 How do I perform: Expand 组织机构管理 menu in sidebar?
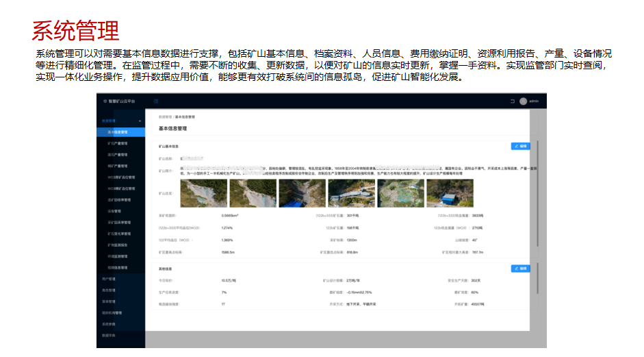[x=111, y=312]
